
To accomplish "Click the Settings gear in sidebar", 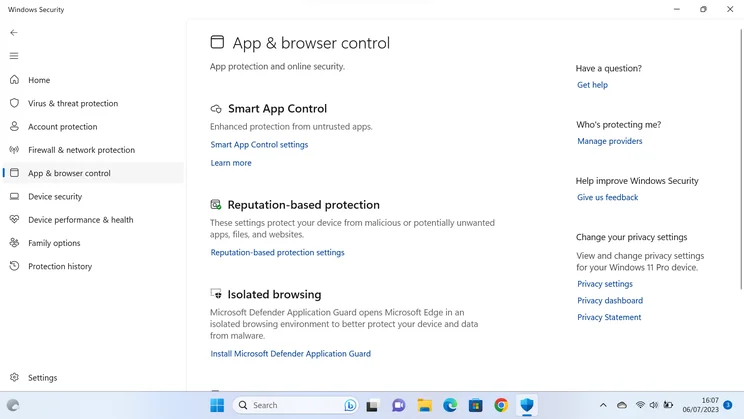I will pyautogui.click(x=14, y=377).
